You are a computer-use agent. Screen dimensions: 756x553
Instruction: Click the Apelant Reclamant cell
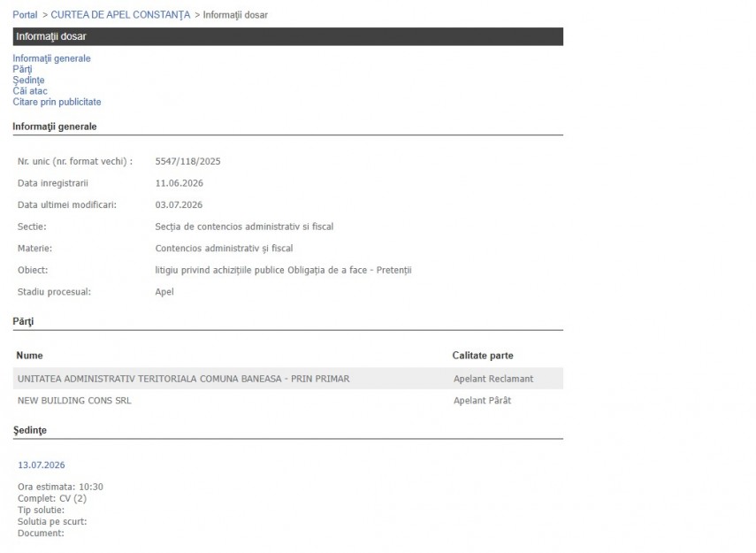[x=493, y=379]
